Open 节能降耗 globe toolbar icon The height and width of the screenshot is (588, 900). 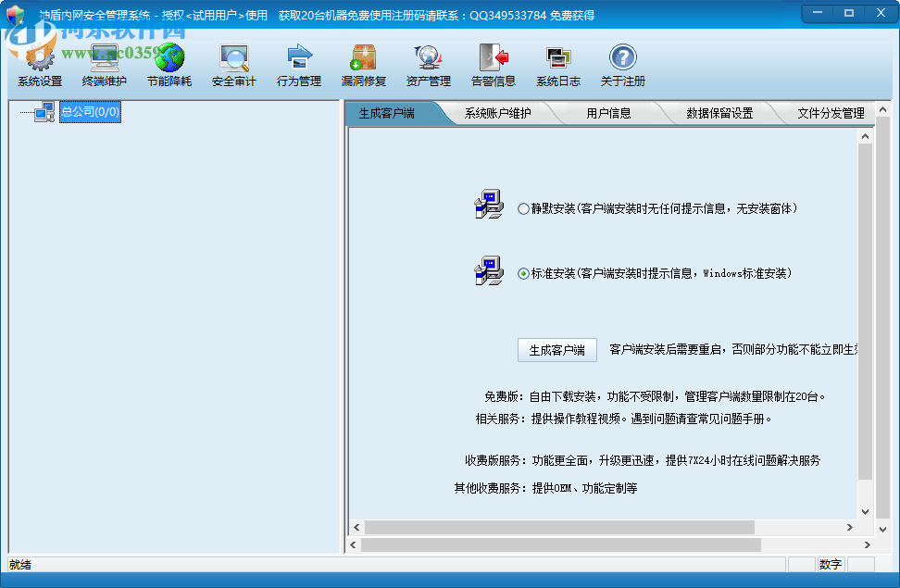click(x=169, y=58)
